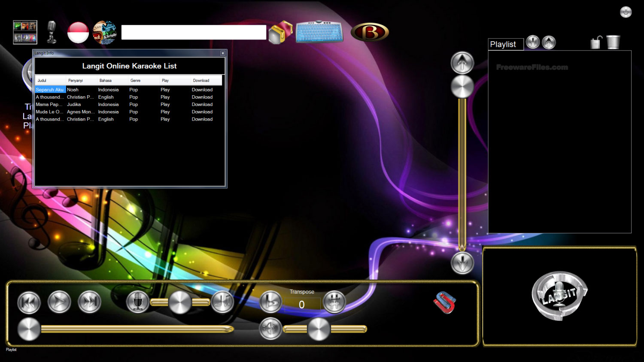
Task: Sort list by Bahasa column header
Action: coord(112,80)
